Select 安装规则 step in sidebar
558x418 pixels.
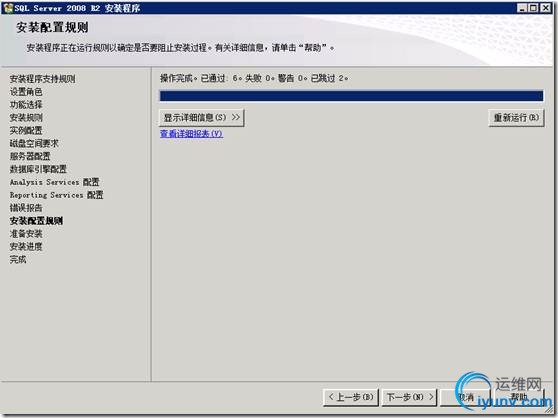[x=26, y=117]
